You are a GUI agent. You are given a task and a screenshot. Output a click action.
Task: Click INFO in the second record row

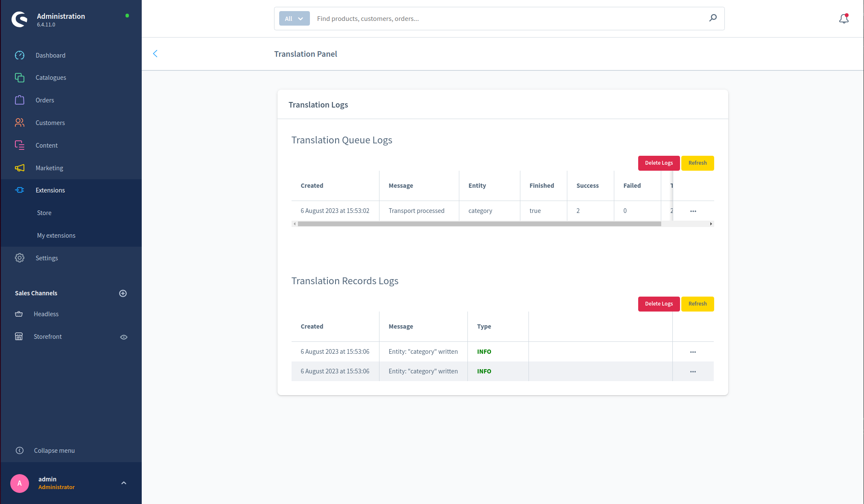[x=484, y=371]
